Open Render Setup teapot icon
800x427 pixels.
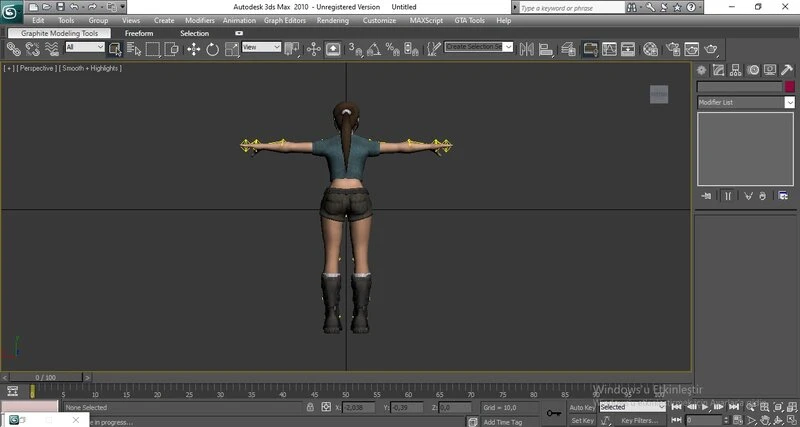coord(673,49)
